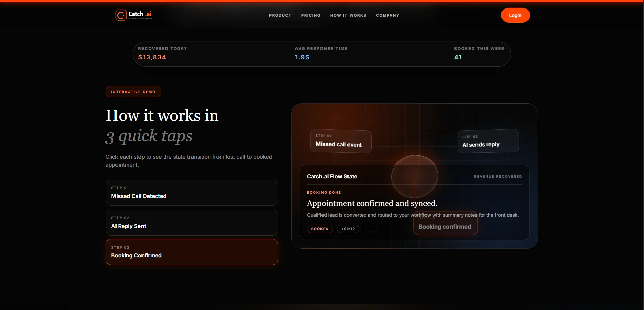Select Step 01 Missed Call Detected
Viewport: 644px width, 310px height.
(192, 192)
